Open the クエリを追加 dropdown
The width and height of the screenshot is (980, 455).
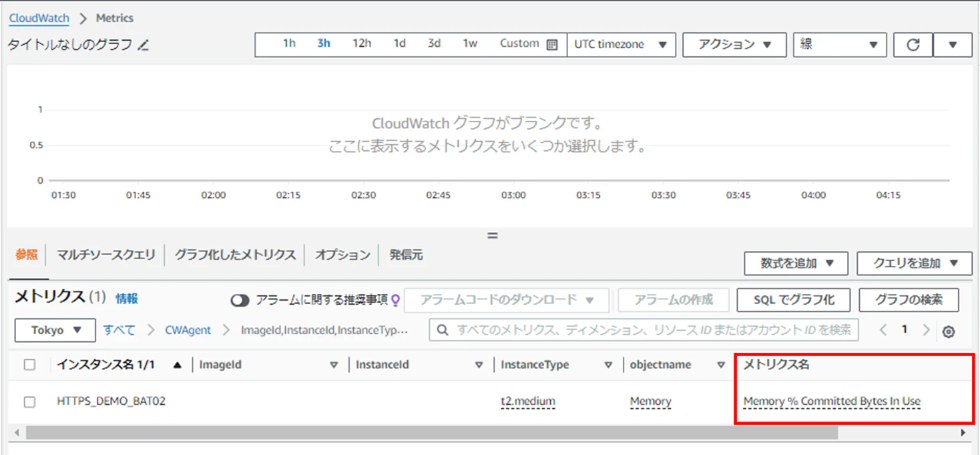pos(915,263)
